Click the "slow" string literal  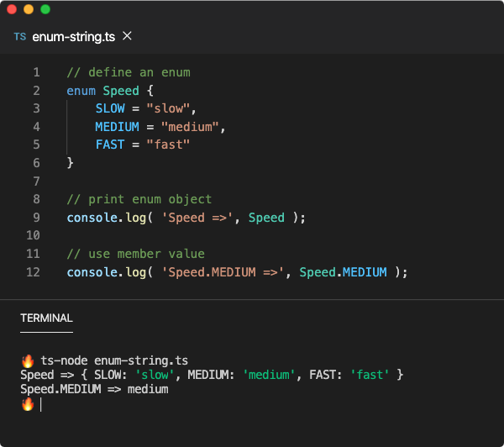click(169, 108)
